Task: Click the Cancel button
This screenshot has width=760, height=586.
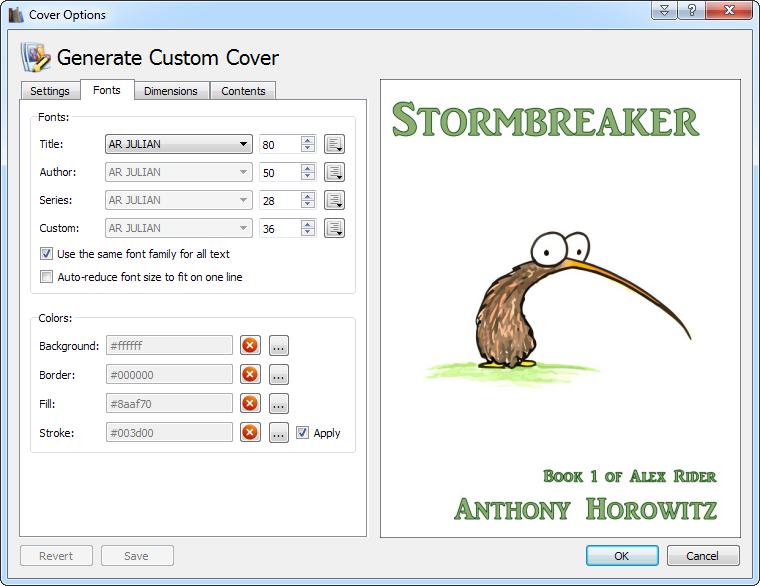Action: (703, 555)
